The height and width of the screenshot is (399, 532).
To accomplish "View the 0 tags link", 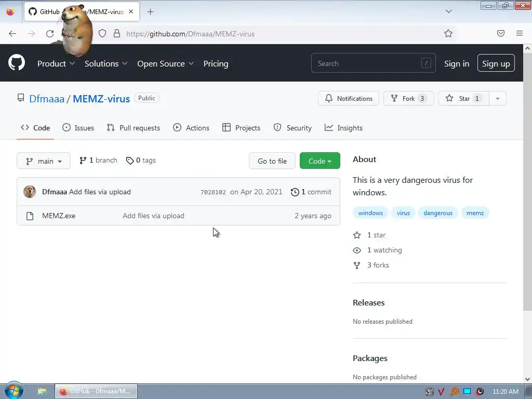I will click(x=141, y=161).
